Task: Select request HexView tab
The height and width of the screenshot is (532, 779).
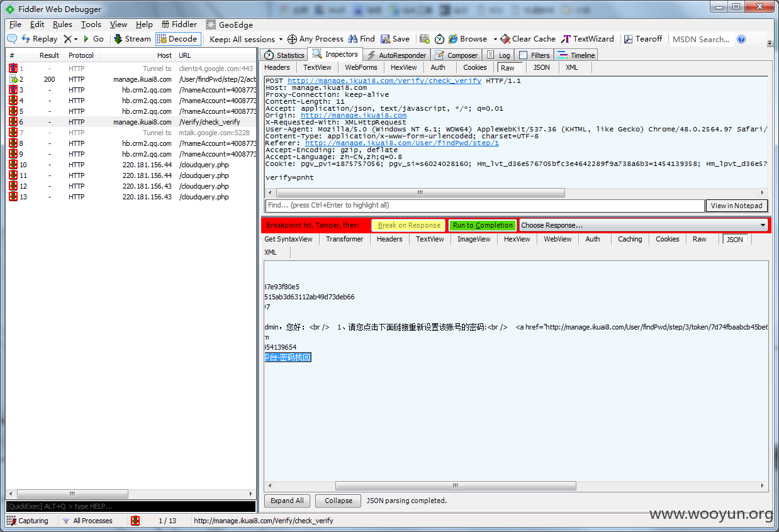Action: click(403, 67)
